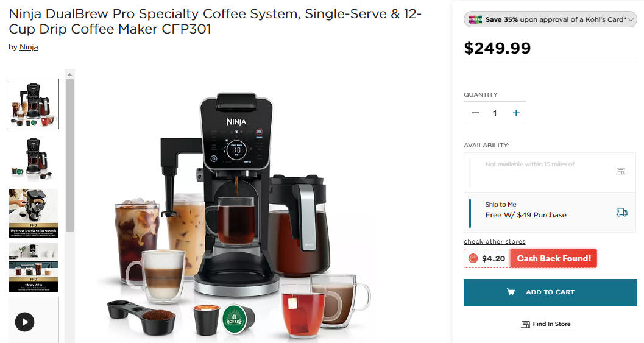Viewport: 644px width, 343px height.
Task: Click the store pickup building icon
Action: point(621,171)
